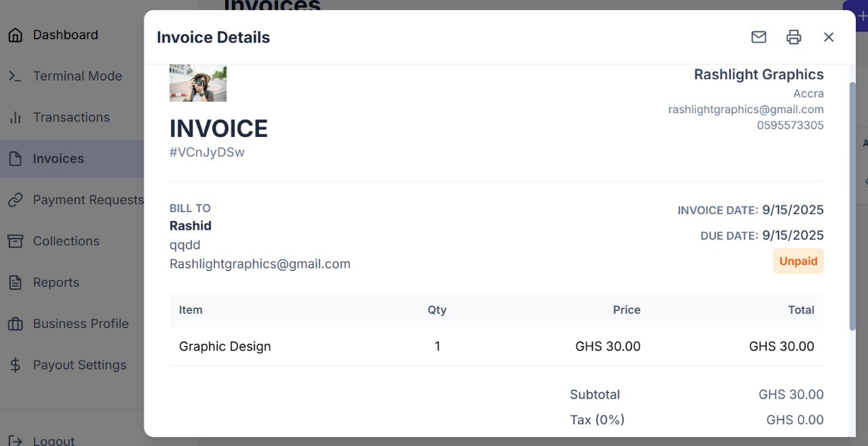Go to Terminal Mode page
Viewport: 868px width, 446px height.
coord(77,77)
